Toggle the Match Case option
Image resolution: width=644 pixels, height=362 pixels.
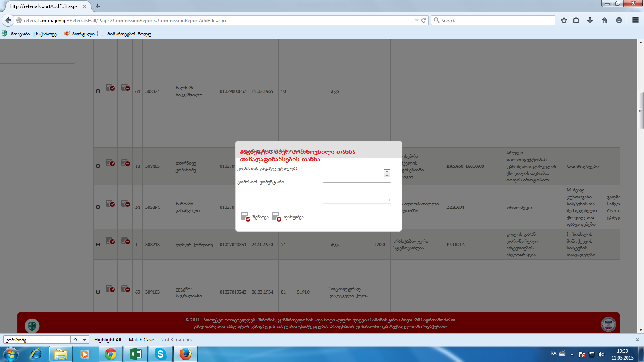point(141,340)
